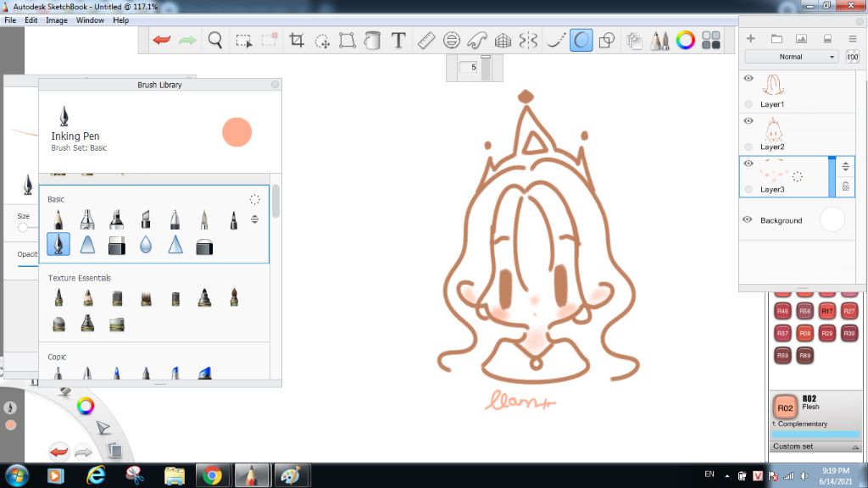Add a layer group folder
This screenshot has height=488, width=868.
coord(776,39)
